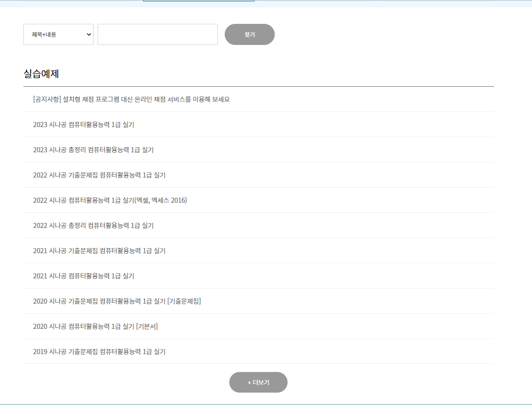Click the rightmost tab at the top edge
This screenshot has width=532, height=405.
click(438, 1)
